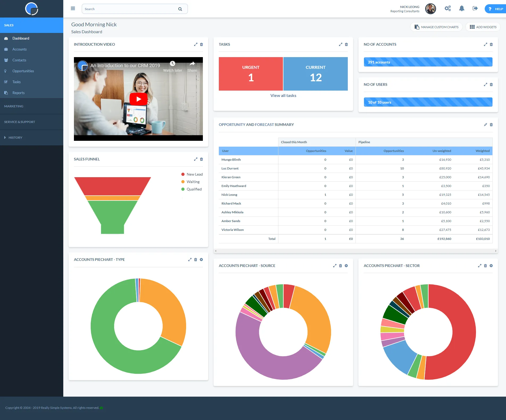
Task: Open the settings gears icon
Action: click(x=448, y=9)
